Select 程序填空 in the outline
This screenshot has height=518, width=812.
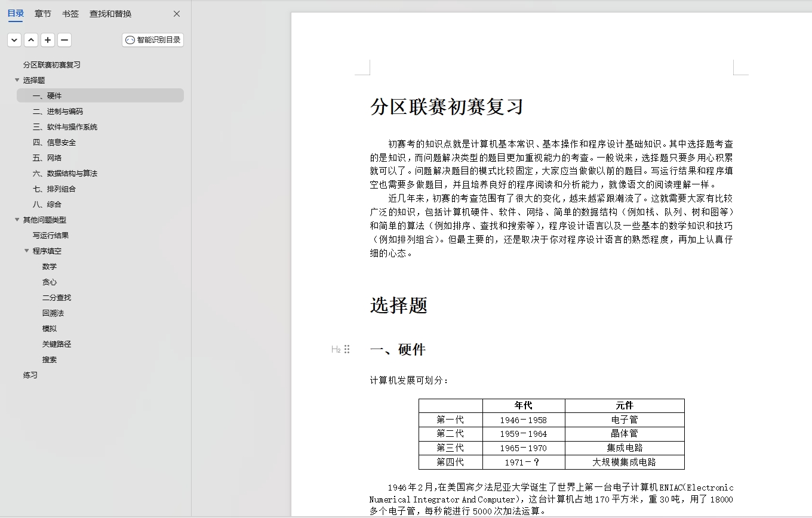pyautogui.click(x=47, y=251)
